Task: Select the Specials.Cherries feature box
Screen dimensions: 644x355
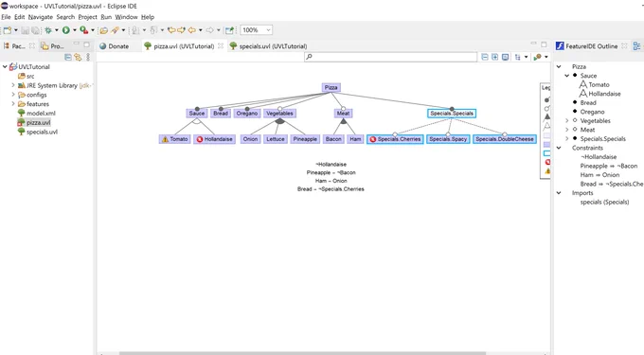Action: [395, 139]
